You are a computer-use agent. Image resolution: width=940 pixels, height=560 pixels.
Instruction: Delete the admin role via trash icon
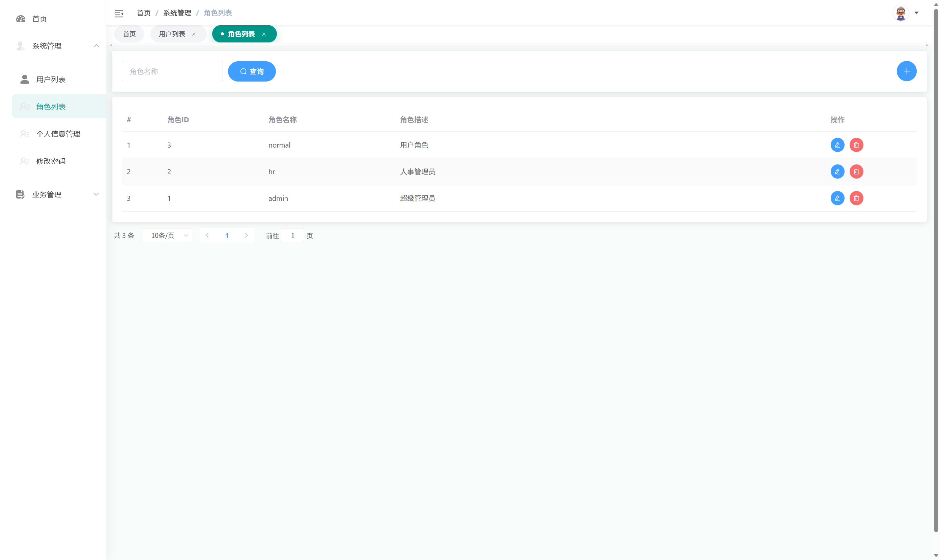(x=856, y=198)
